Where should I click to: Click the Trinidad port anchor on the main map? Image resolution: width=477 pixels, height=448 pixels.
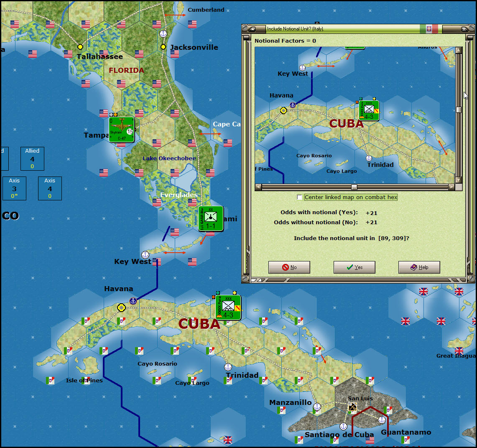[x=228, y=367]
